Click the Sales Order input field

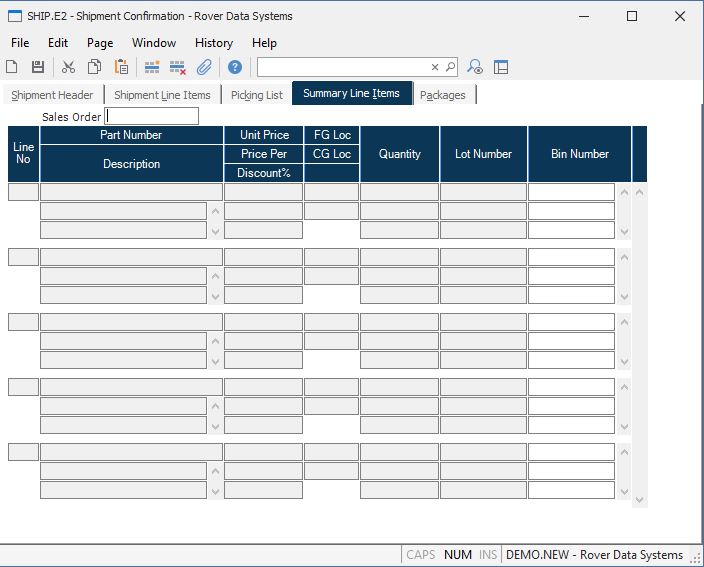point(152,116)
